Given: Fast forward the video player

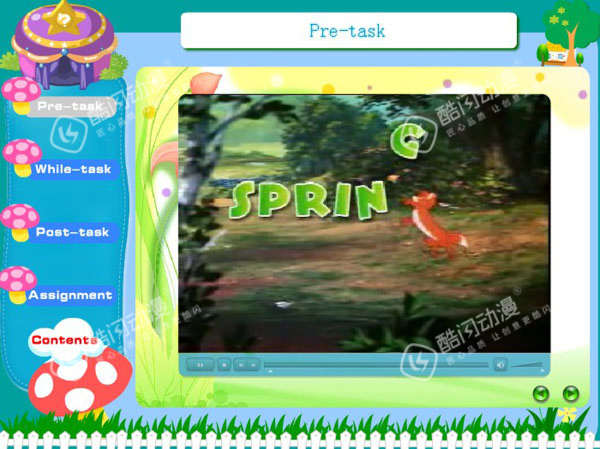Looking at the screenshot, I should click(x=254, y=365).
